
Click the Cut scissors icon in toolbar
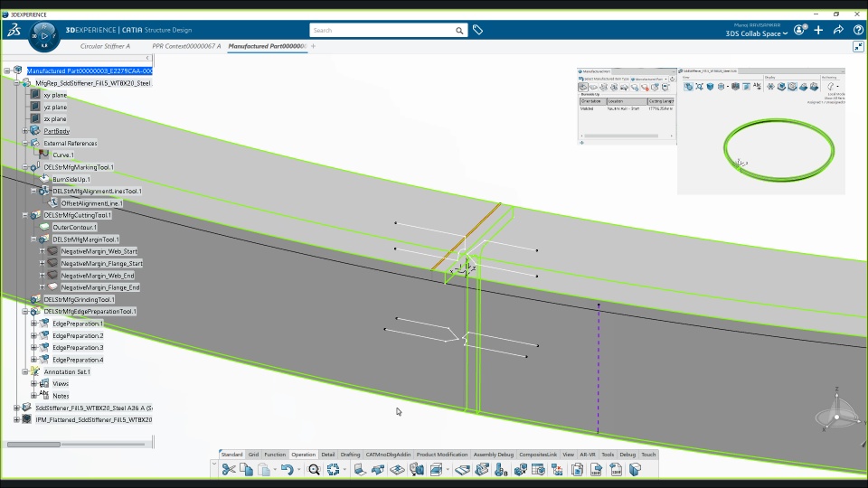point(229,470)
